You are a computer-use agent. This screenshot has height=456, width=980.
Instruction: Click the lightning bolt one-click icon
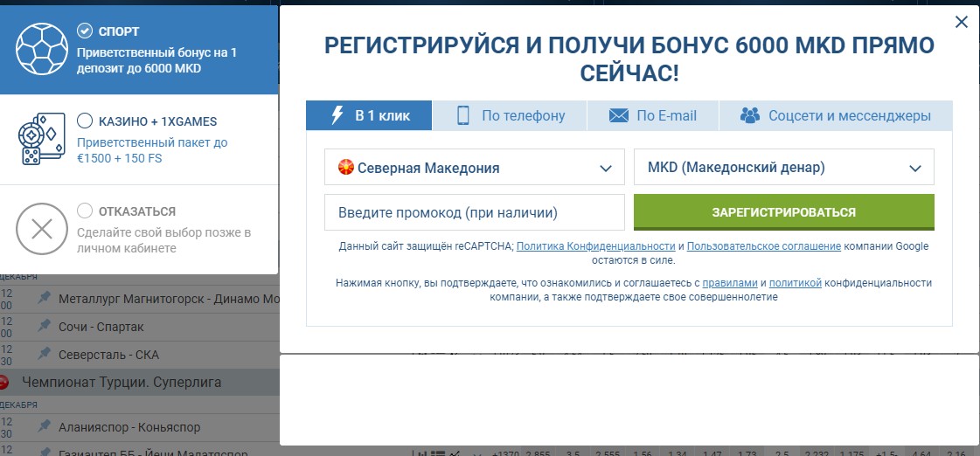coord(337,115)
